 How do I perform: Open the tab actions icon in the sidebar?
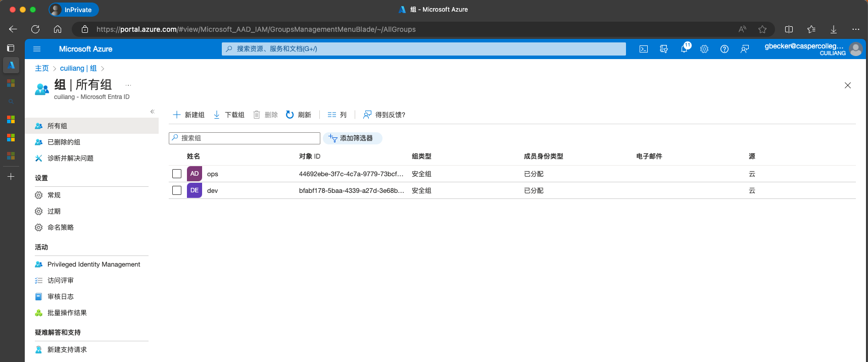[x=11, y=48]
